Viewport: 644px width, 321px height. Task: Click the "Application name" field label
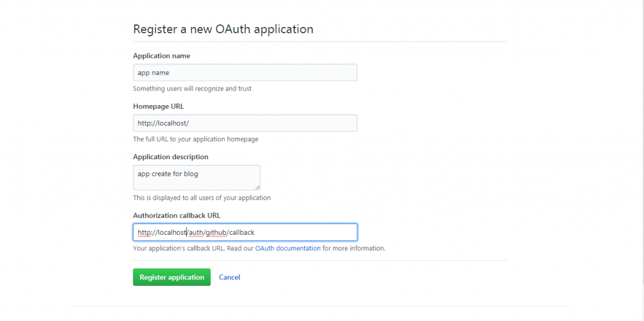[162, 56]
